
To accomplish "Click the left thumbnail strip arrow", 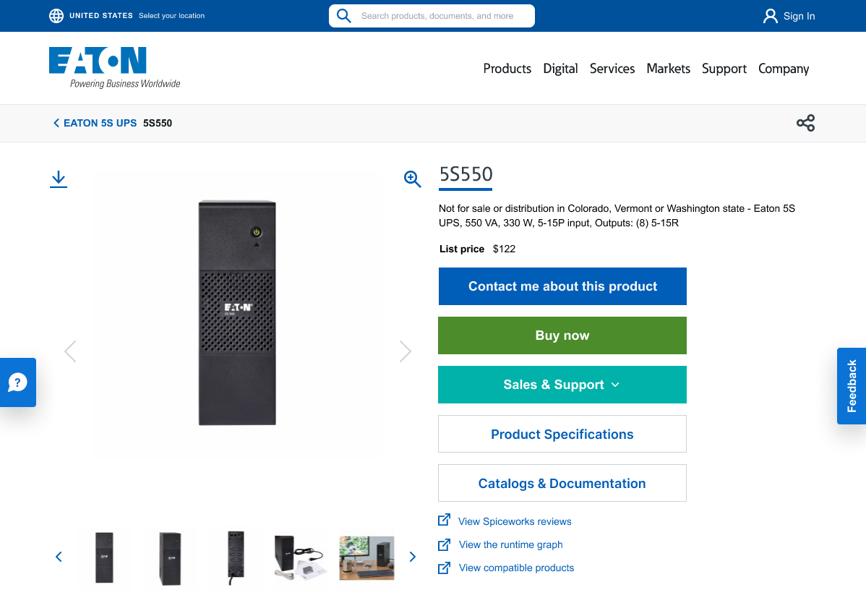I will click(59, 557).
